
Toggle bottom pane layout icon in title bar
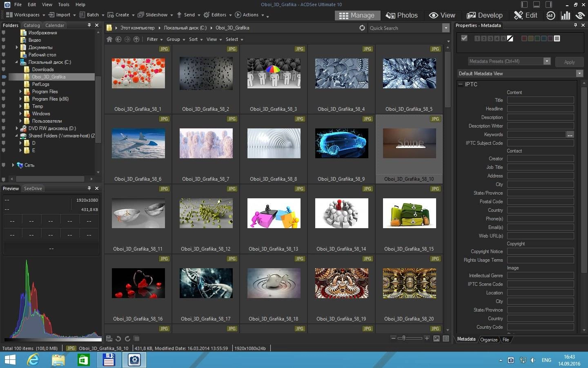point(537,4)
